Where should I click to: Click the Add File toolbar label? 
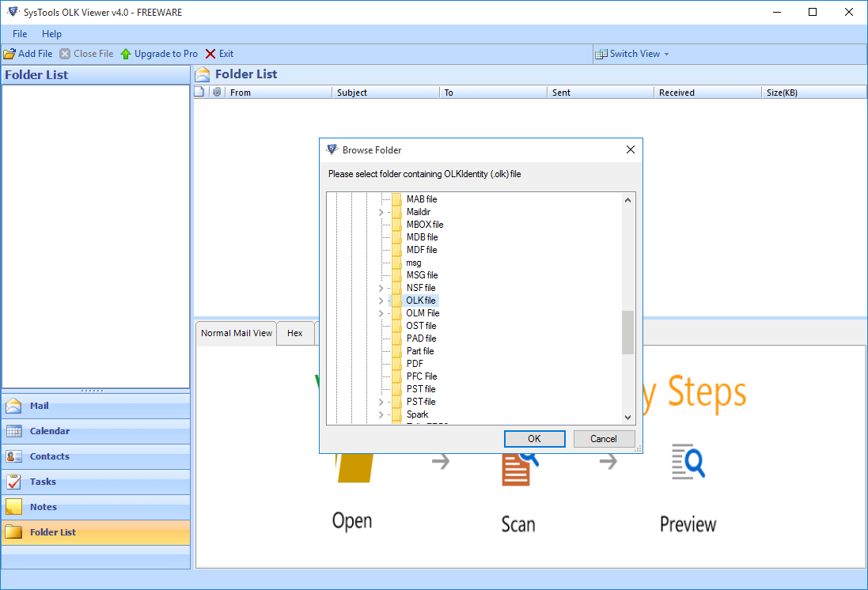click(36, 54)
